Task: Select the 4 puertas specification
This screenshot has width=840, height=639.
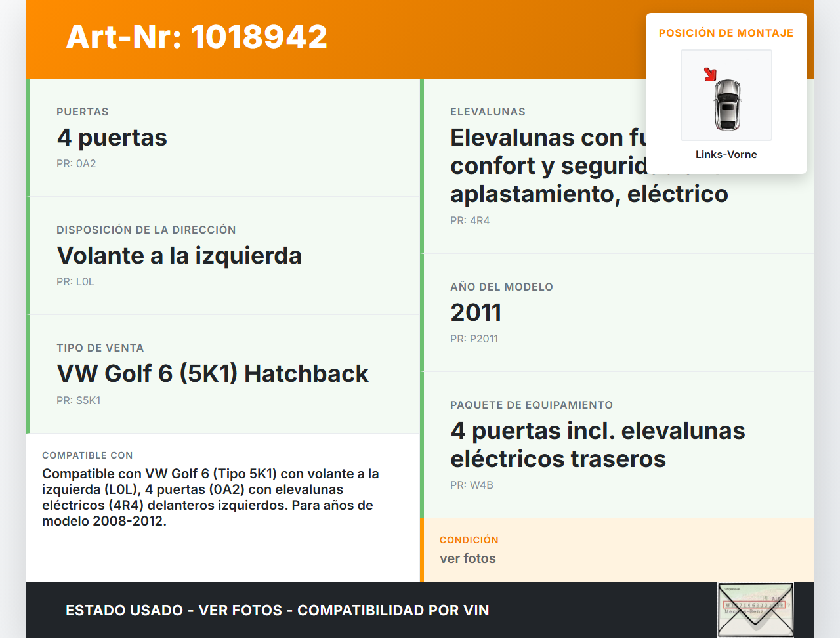Action: (112, 138)
